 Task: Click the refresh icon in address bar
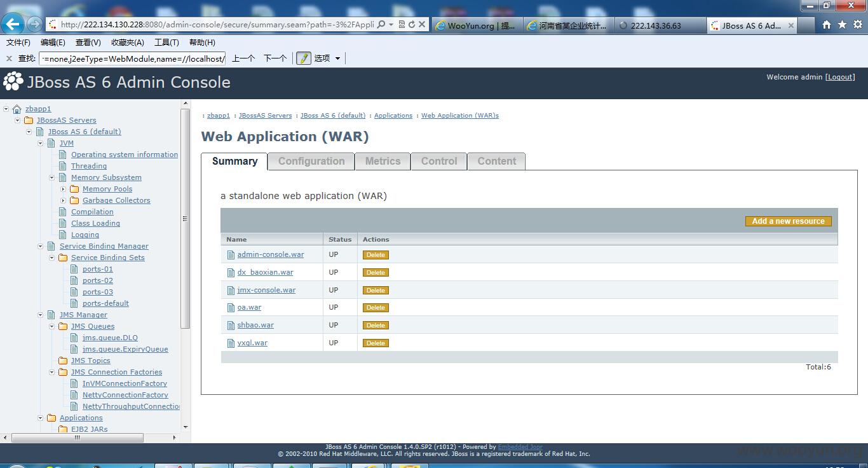click(412, 25)
